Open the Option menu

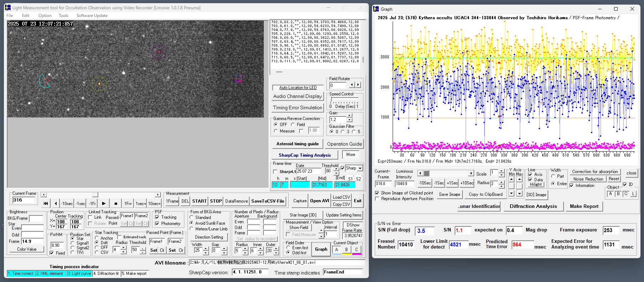coord(45,16)
